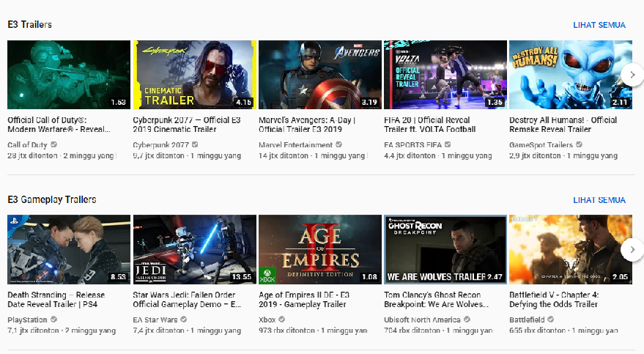Viewport: 644px width, 354px height.
Task: Go to Ubisoft North America channel
Action: [422, 320]
